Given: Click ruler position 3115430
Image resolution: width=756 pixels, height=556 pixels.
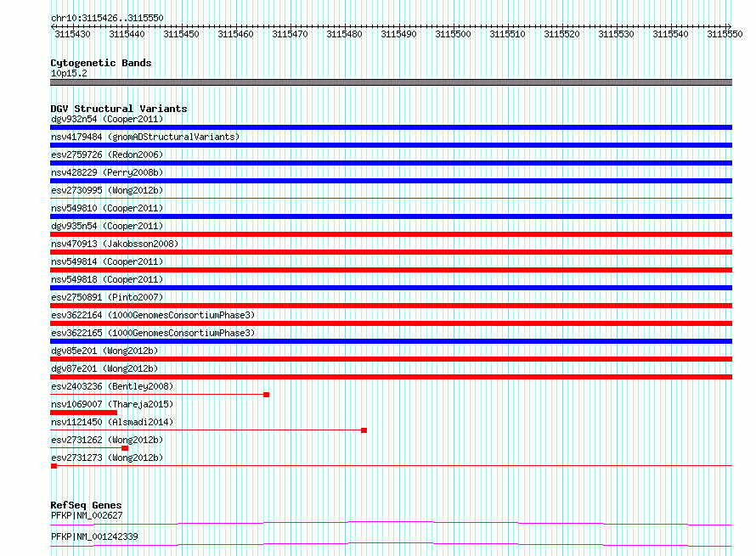Looking at the screenshot, I should [72, 34].
